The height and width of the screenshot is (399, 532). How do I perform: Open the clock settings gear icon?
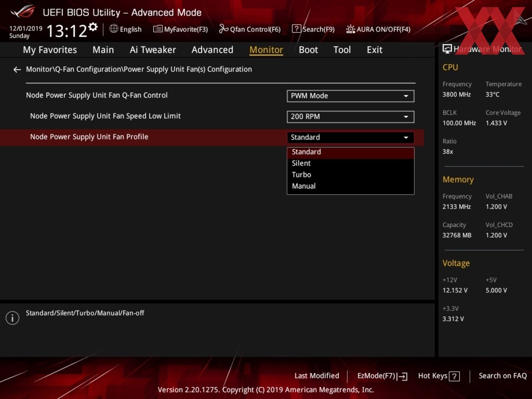coord(93,27)
